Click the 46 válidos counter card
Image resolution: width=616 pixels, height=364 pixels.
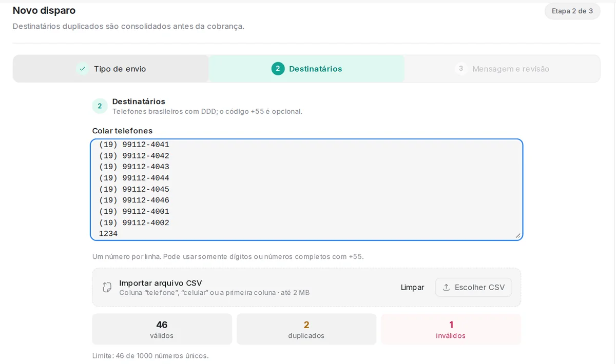point(162,329)
